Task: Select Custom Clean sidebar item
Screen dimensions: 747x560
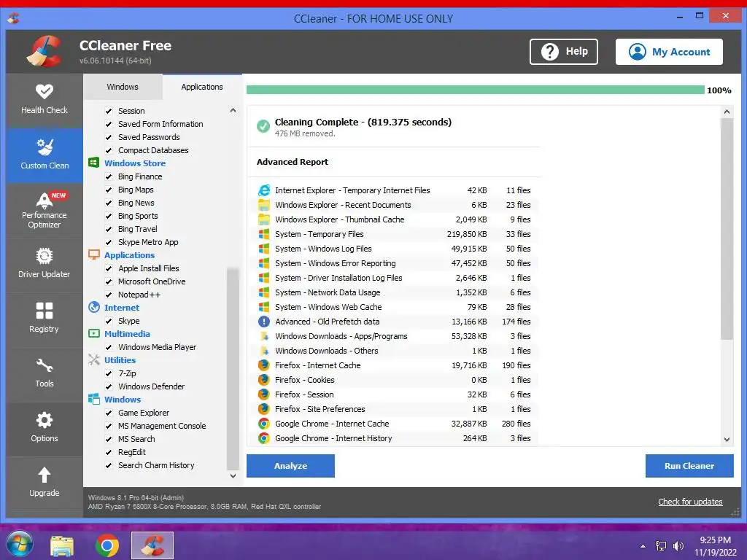Action: pos(44,155)
